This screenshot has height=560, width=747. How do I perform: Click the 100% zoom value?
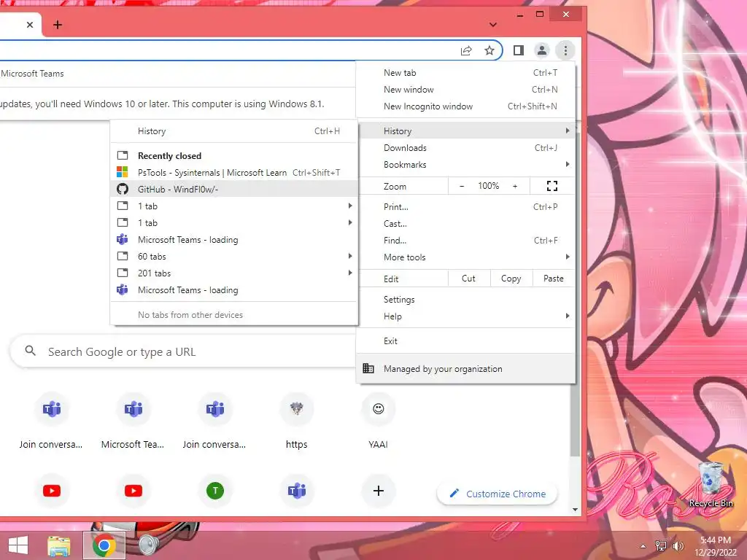tap(488, 186)
